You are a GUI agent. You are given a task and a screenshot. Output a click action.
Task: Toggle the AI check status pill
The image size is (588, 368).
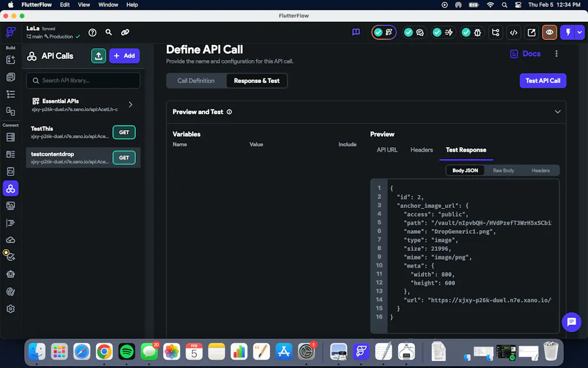(383, 32)
